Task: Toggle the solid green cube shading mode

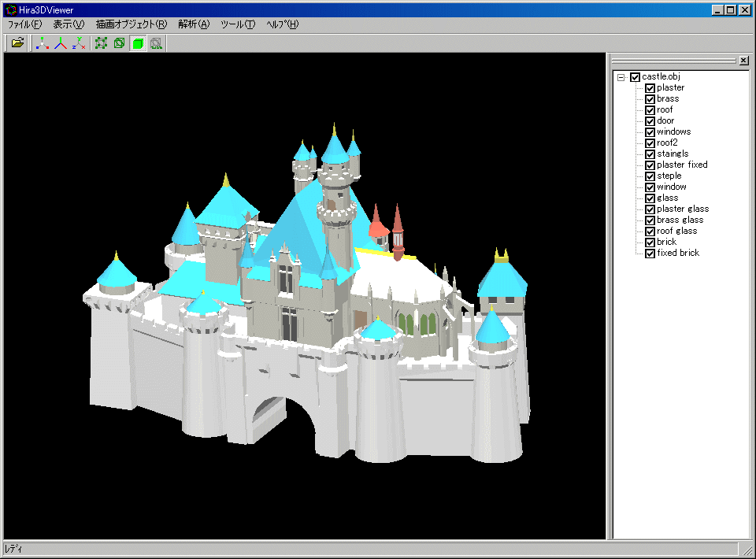Action: click(x=138, y=43)
